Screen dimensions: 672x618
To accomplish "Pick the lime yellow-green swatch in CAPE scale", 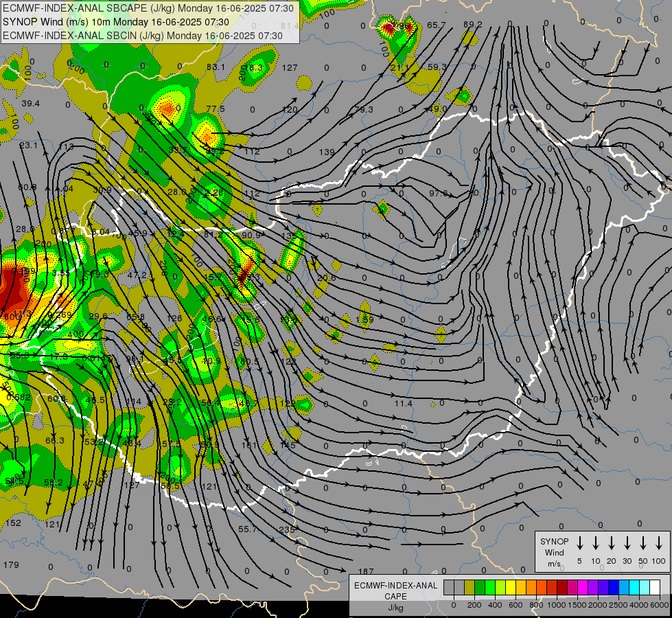I will click(x=500, y=587).
